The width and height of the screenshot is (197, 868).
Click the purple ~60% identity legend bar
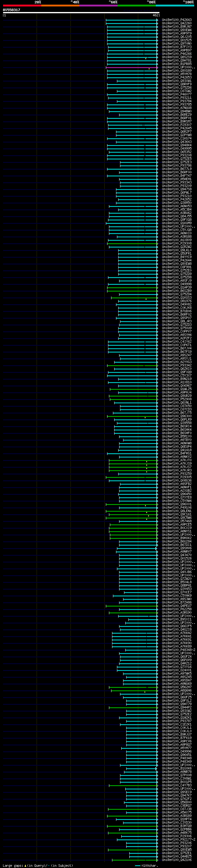(98, 6)
